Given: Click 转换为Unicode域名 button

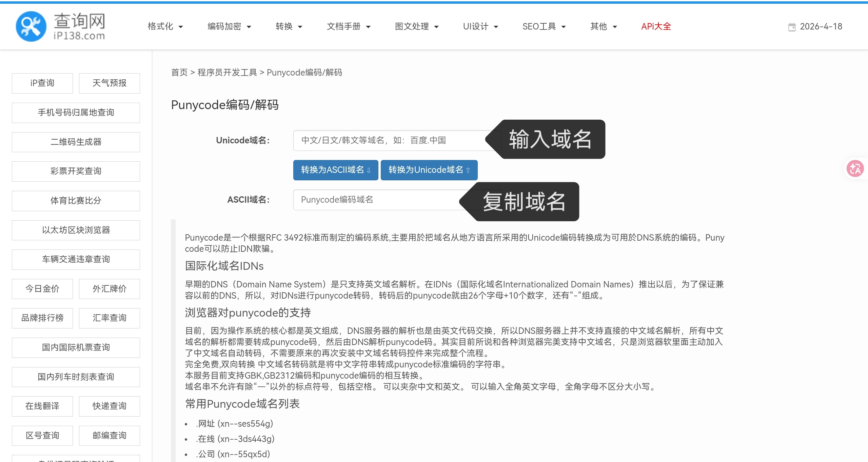Looking at the screenshot, I should point(429,170).
